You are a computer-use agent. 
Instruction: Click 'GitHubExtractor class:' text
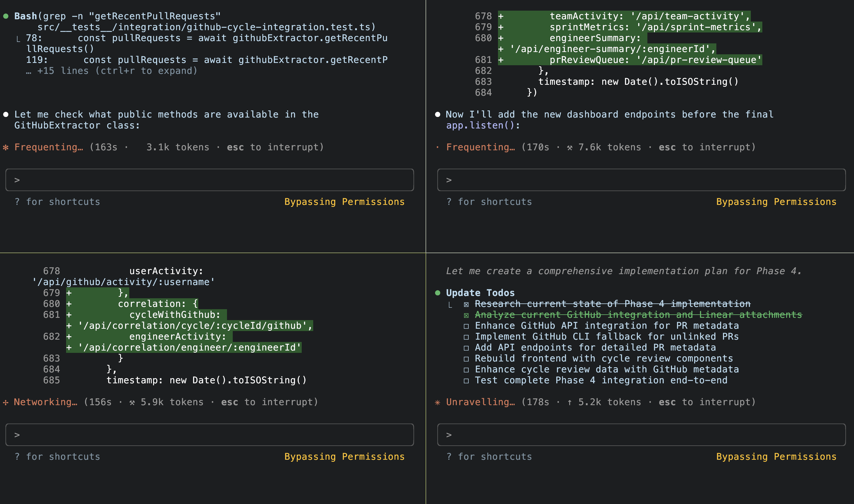tap(77, 125)
